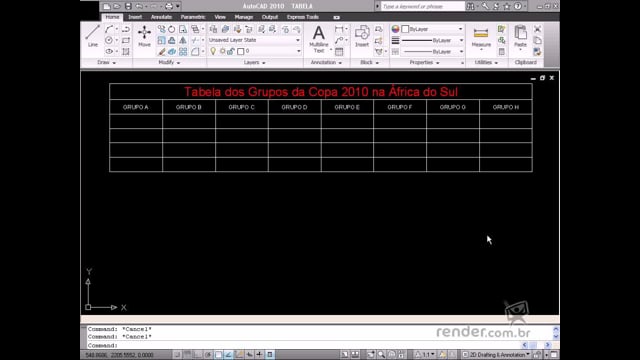Screen dimensions: 640x360
Task: Click the GRUPO A table cell
Action: pyautogui.click(x=136, y=107)
